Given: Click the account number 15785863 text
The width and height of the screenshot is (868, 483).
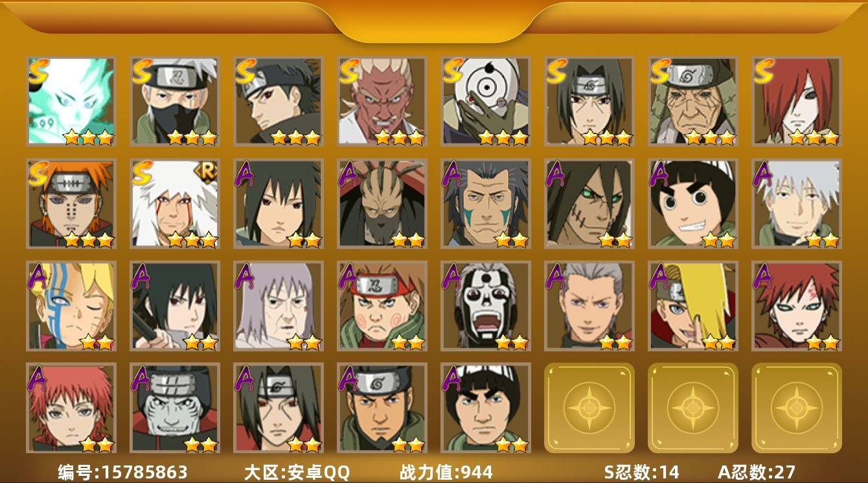Looking at the screenshot, I should [144, 472].
